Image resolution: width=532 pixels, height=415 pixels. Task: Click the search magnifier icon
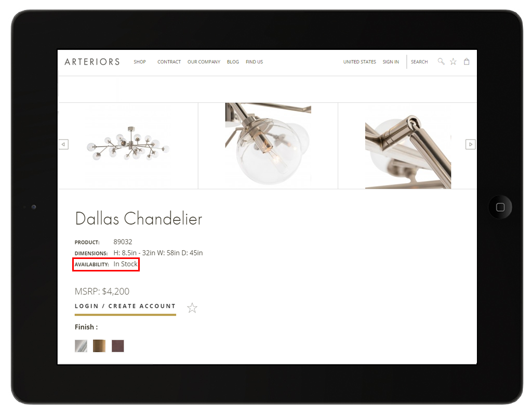tap(441, 61)
